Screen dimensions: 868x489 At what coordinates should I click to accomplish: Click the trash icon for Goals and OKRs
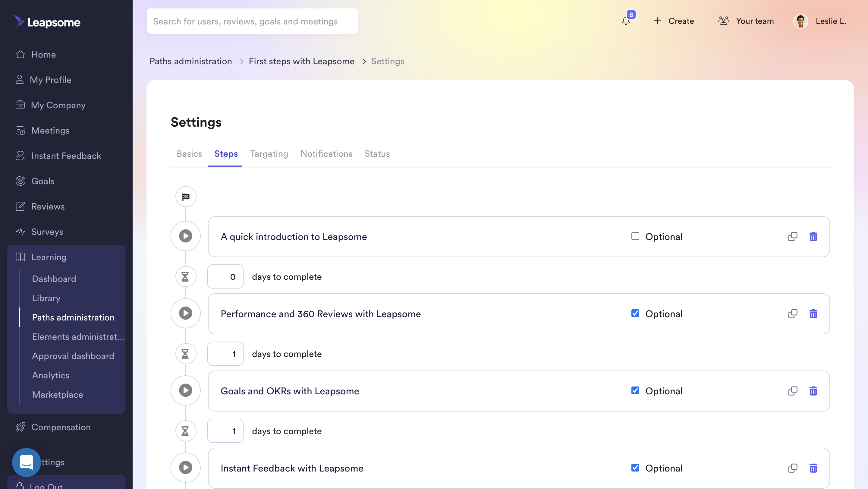click(813, 391)
